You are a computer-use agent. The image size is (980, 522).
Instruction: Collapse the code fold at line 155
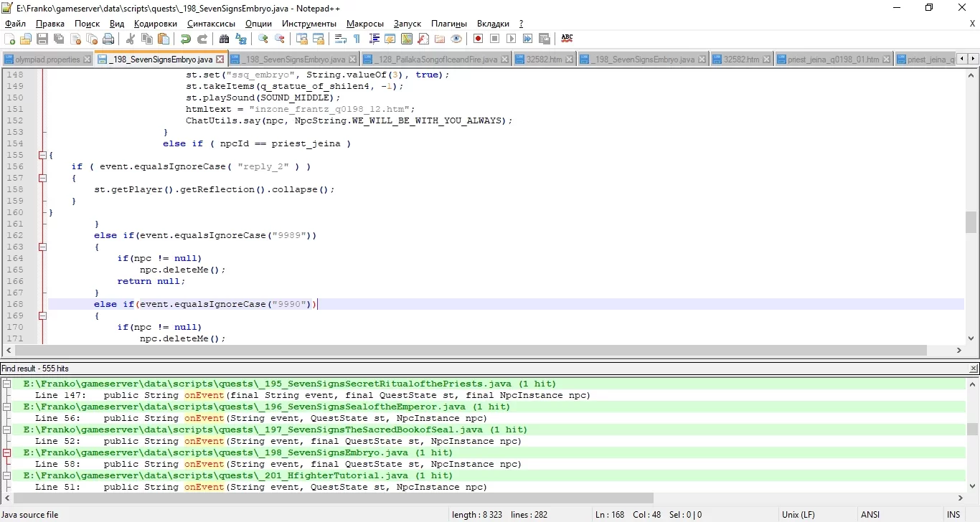pyautogui.click(x=42, y=155)
